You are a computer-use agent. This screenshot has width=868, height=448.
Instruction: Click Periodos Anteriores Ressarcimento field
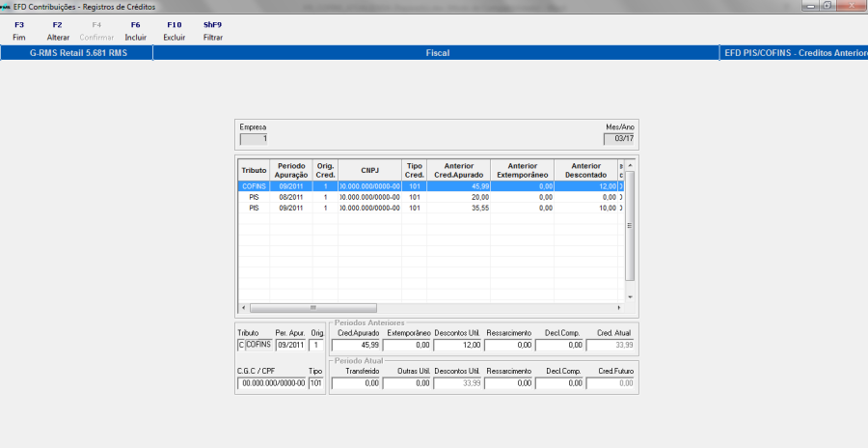click(x=508, y=345)
